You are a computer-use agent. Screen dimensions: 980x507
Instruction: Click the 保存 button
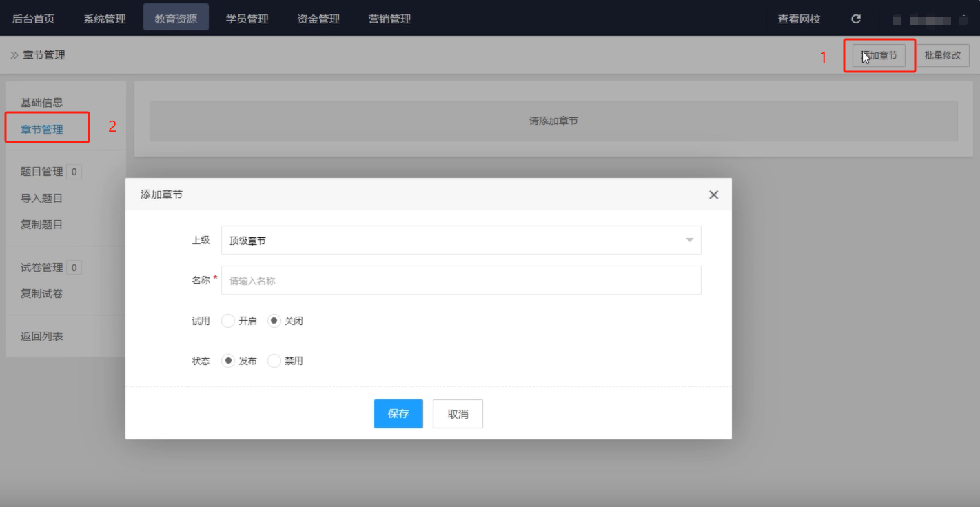pyautogui.click(x=398, y=414)
